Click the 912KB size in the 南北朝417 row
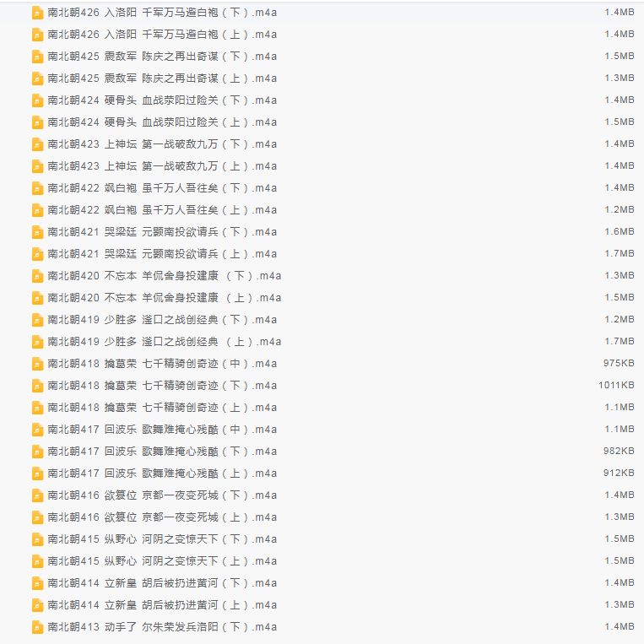 click(x=618, y=474)
